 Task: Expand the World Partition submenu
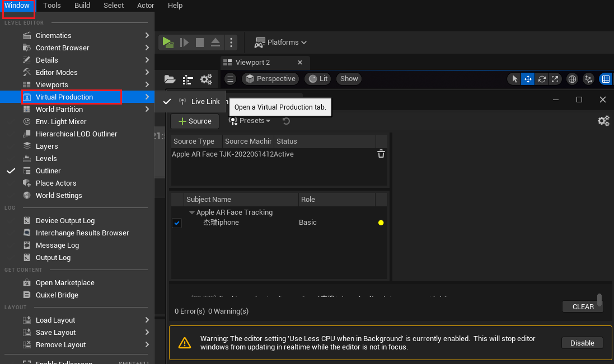tap(77, 110)
